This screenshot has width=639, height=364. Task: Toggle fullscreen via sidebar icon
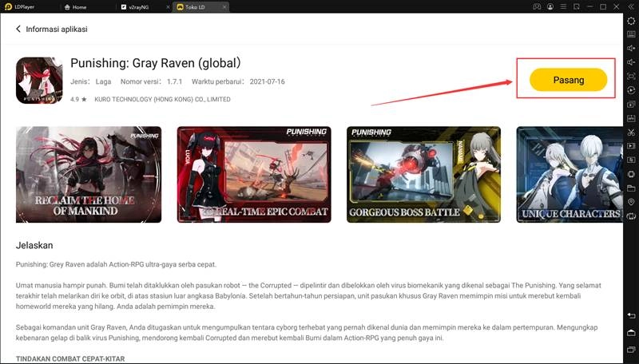click(x=631, y=76)
